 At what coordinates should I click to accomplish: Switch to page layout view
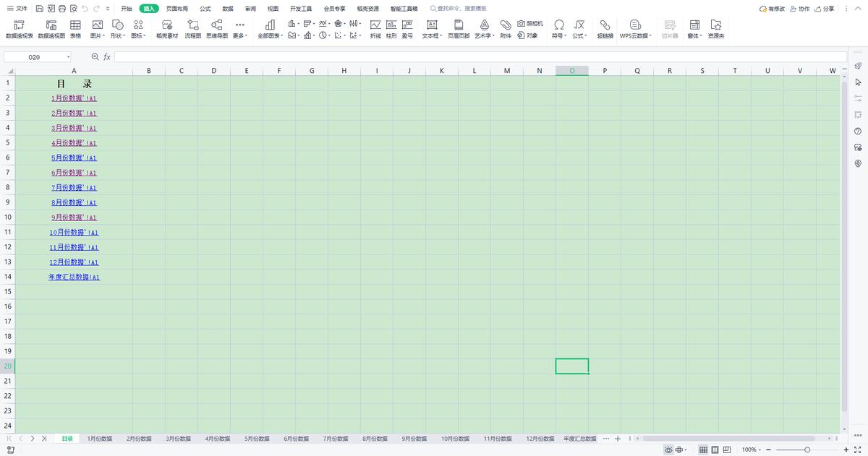pos(713,449)
